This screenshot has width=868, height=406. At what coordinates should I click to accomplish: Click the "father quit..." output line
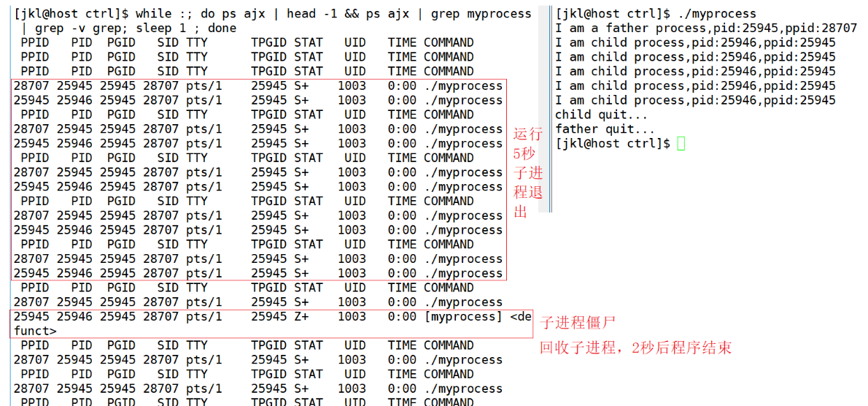click(605, 129)
